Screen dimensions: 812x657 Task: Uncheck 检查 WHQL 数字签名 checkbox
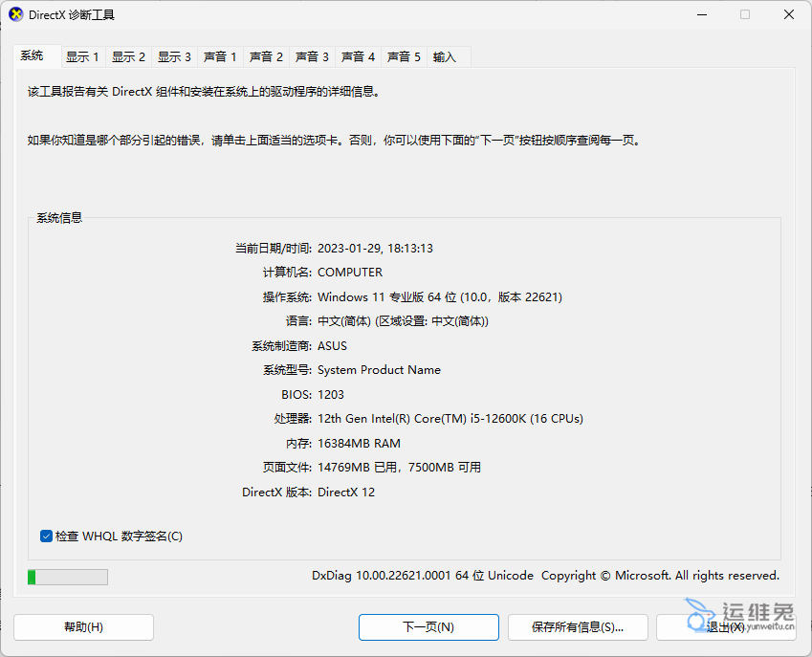46,537
